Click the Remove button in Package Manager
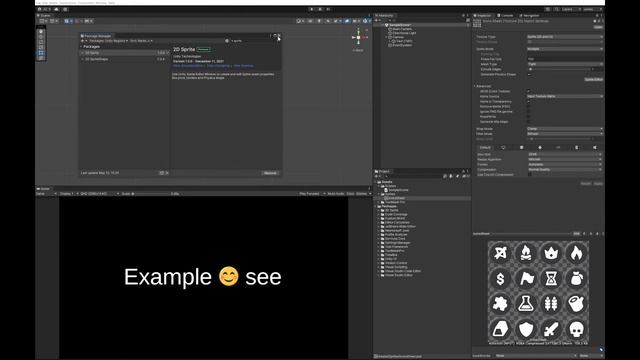This screenshot has height=360, width=640. (x=270, y=173)
